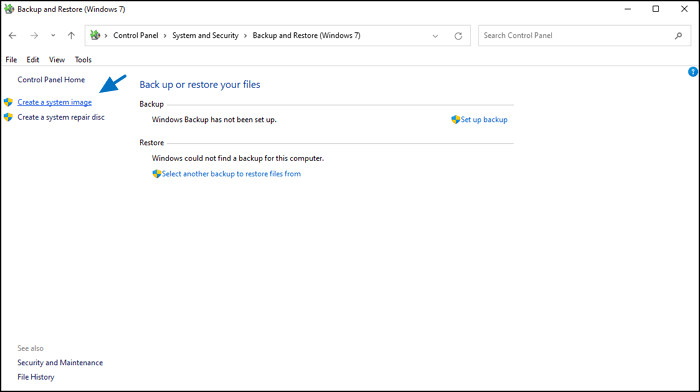Open the Tools menu
The width and height of the screenshot is (700, 392).
[83, 59]
